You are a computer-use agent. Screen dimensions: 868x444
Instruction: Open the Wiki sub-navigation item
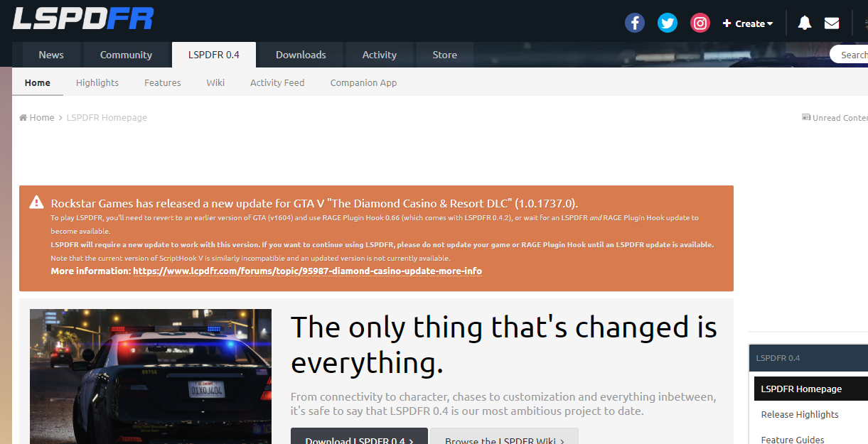coord(215,82)
